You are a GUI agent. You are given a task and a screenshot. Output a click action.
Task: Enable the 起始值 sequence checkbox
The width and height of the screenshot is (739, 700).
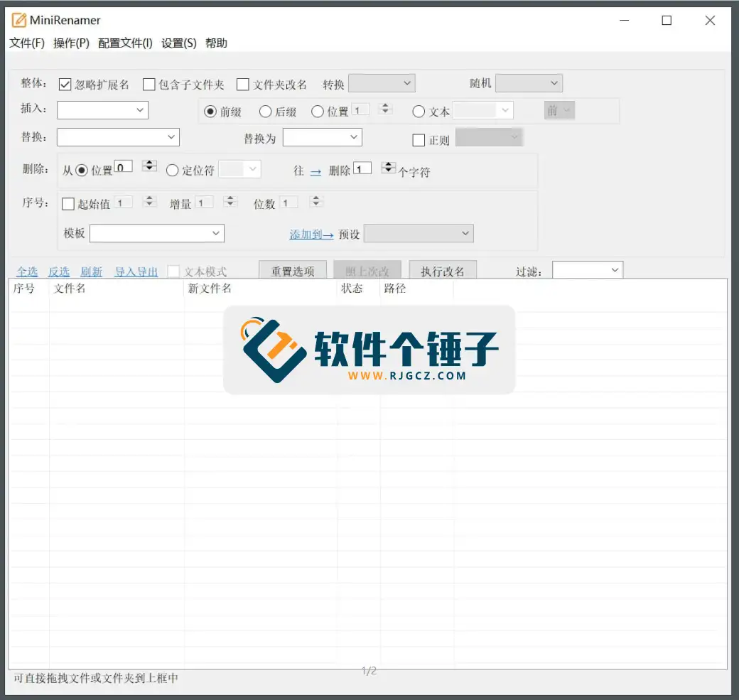pos(68,204)
